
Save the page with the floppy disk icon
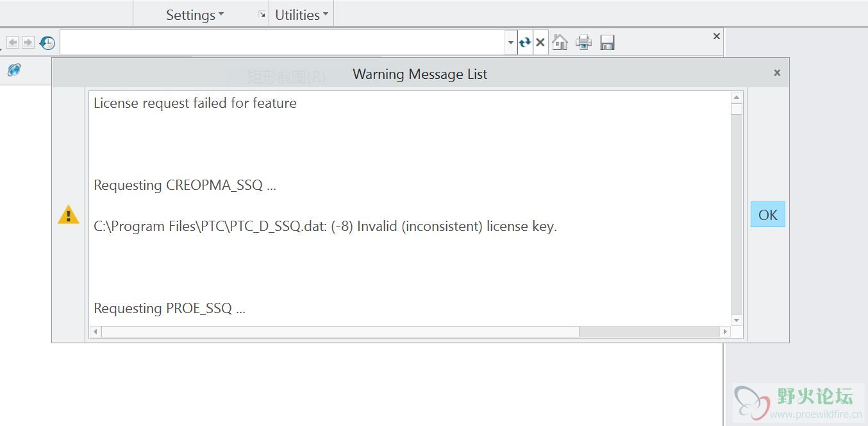pyautogui.click(x=607, y=42)
